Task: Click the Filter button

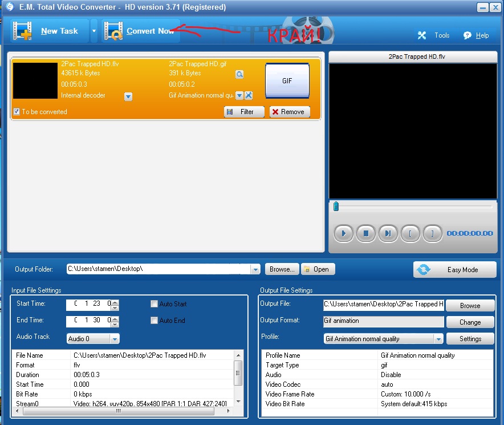Action: pyautogui.click(x=244, y=112)
